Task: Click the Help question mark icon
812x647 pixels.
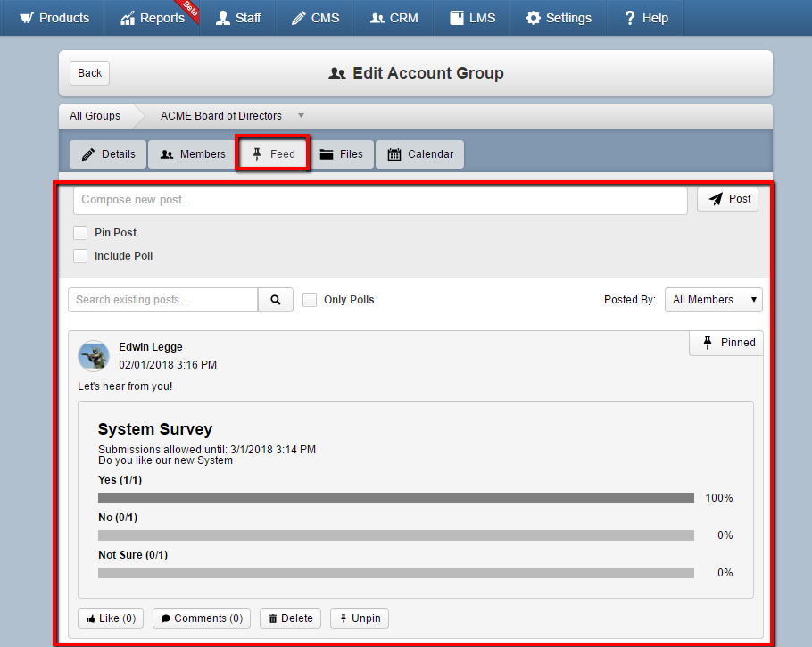Action: point(630,18)
